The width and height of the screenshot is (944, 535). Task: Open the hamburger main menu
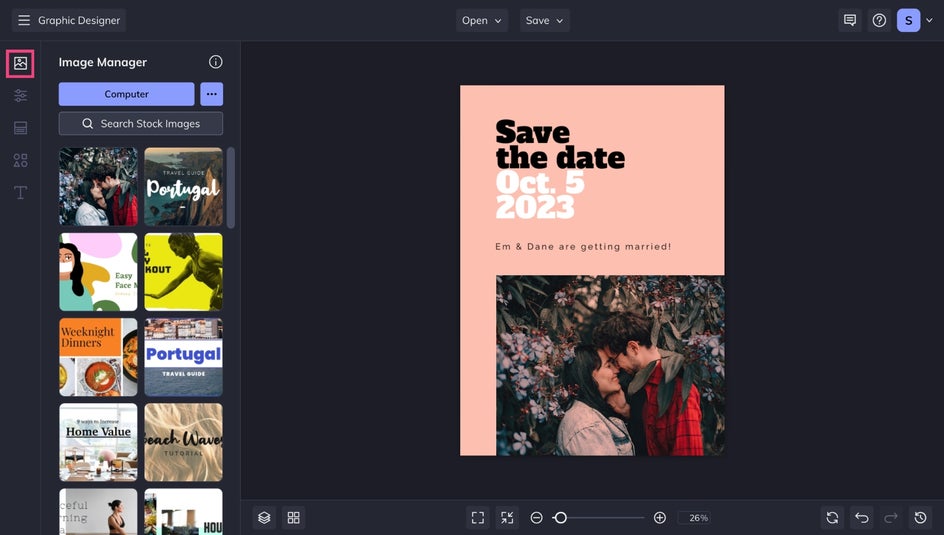pyautogui.click(x=24, y=20)
